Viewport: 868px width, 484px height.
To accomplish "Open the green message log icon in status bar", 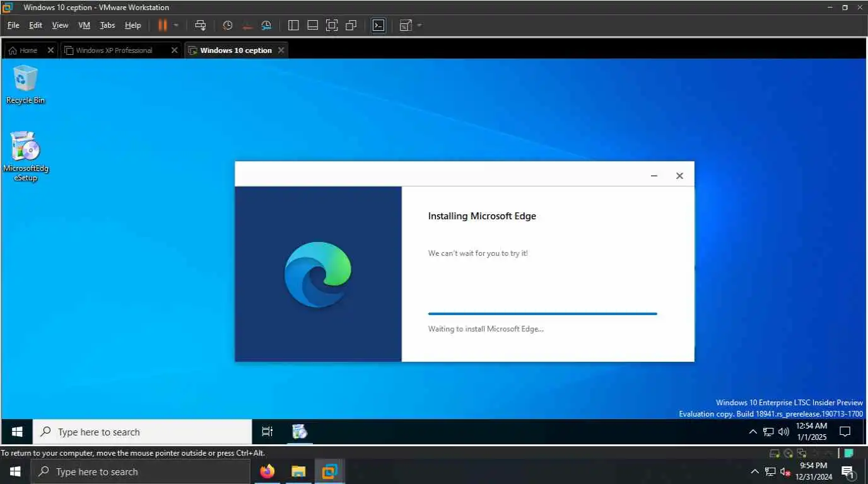I will [x=849, y=453].
